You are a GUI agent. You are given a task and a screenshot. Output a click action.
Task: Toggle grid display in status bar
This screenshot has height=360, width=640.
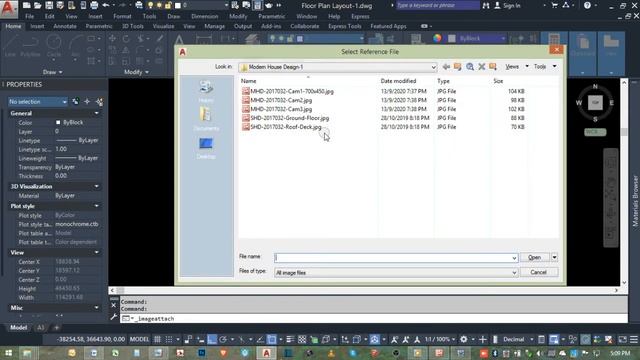pos(157,339)
